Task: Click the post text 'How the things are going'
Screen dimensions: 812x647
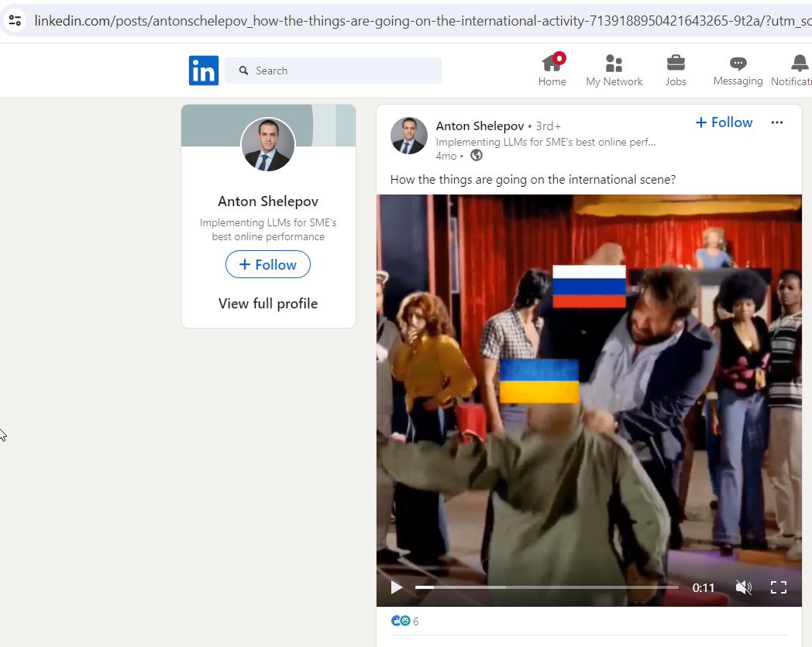Action: [533, 180]
